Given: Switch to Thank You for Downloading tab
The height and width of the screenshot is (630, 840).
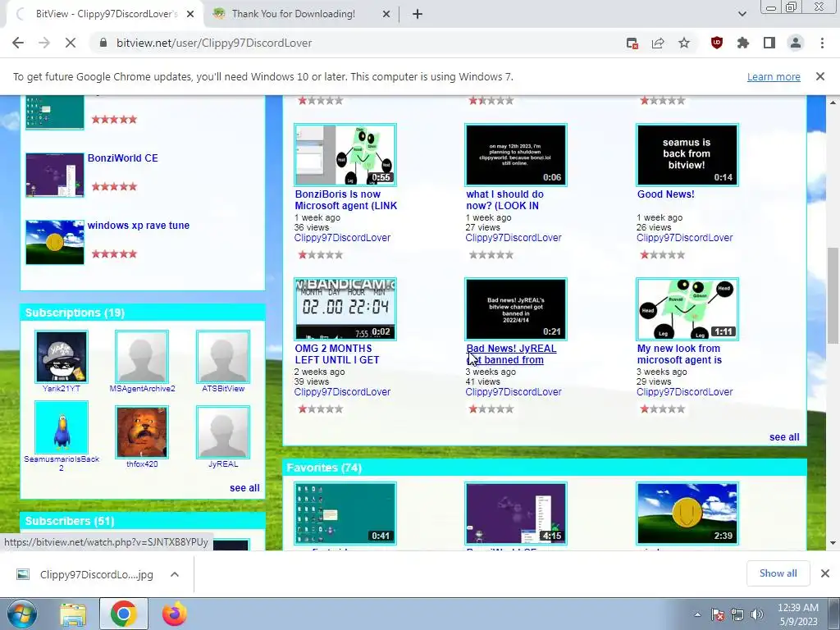Looking at the screenshot, I should point(293,15).
